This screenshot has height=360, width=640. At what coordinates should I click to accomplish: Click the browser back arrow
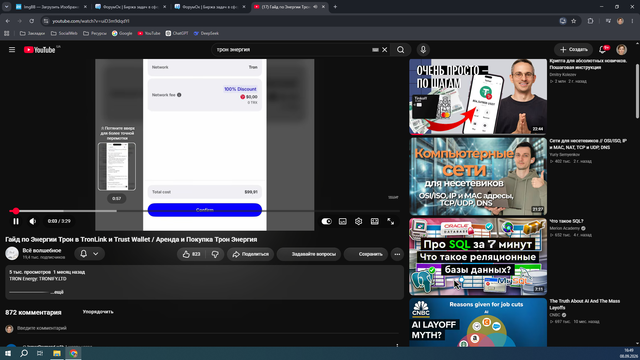pos(8,21)
